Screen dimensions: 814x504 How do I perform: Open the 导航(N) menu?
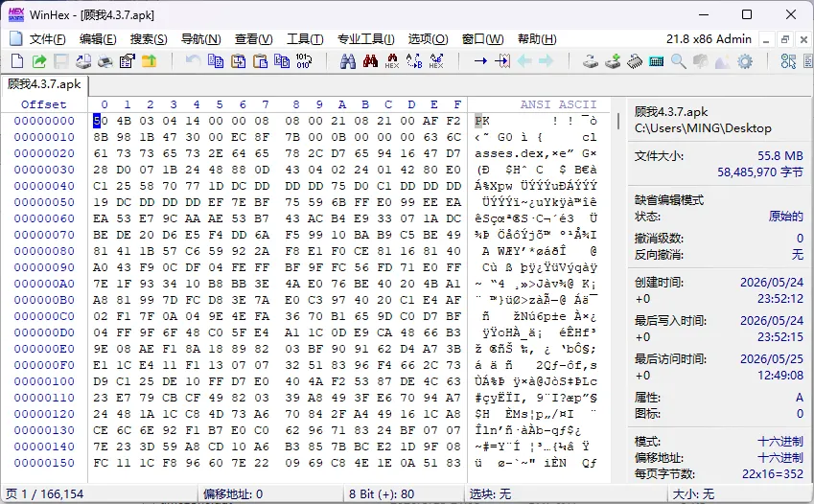[x=201, y=39]
